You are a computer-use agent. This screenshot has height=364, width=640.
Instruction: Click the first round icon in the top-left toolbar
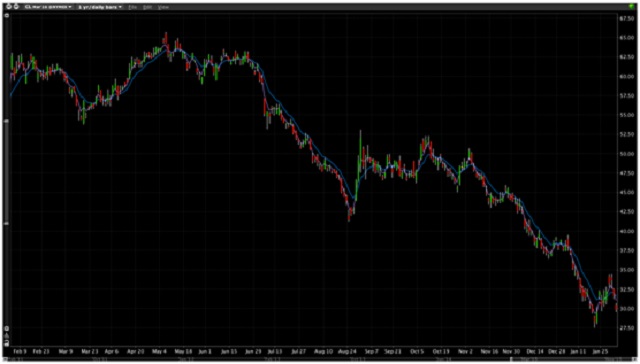click(10, 7)
